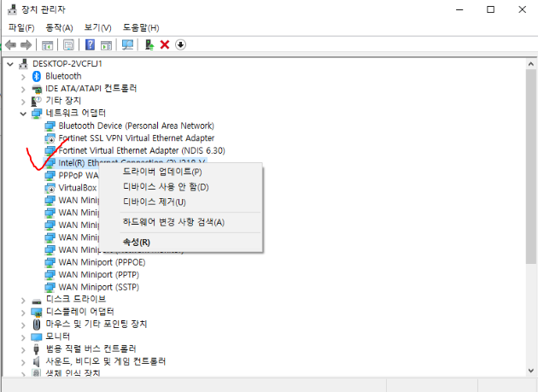Click the DESKTOP-2VCFLJ1 computer icon
Viewport: 538px width, 392px height.
[23, 64]
